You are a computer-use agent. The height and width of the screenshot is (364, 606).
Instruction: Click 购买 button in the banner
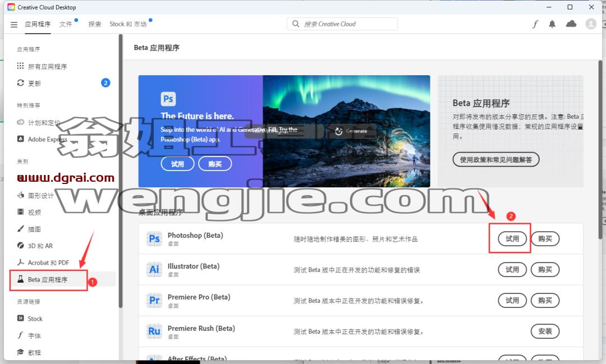point(215,164)
